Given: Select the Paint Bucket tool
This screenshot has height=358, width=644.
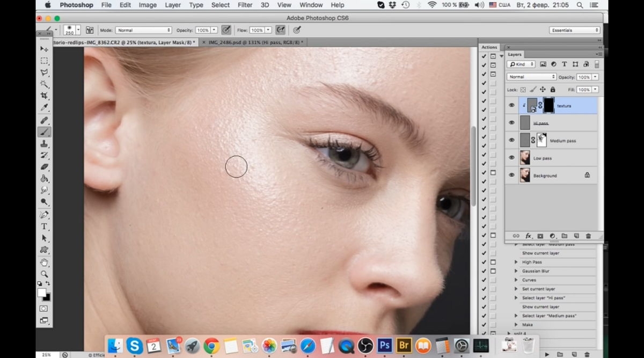Looking at the screenshot, I should click(45, 179).
